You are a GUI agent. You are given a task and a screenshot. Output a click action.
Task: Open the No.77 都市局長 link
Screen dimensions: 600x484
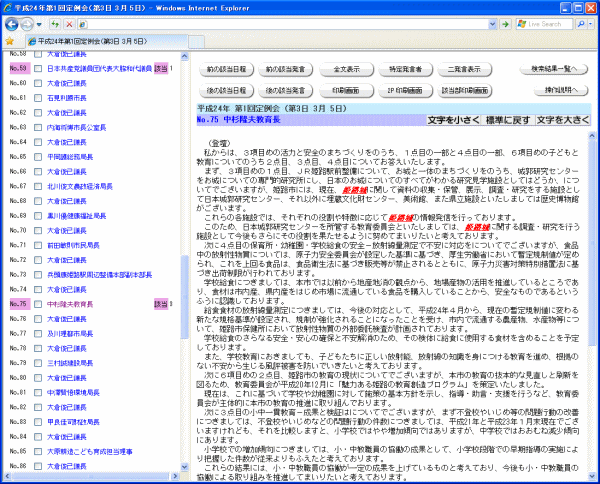tap(70, 334)
